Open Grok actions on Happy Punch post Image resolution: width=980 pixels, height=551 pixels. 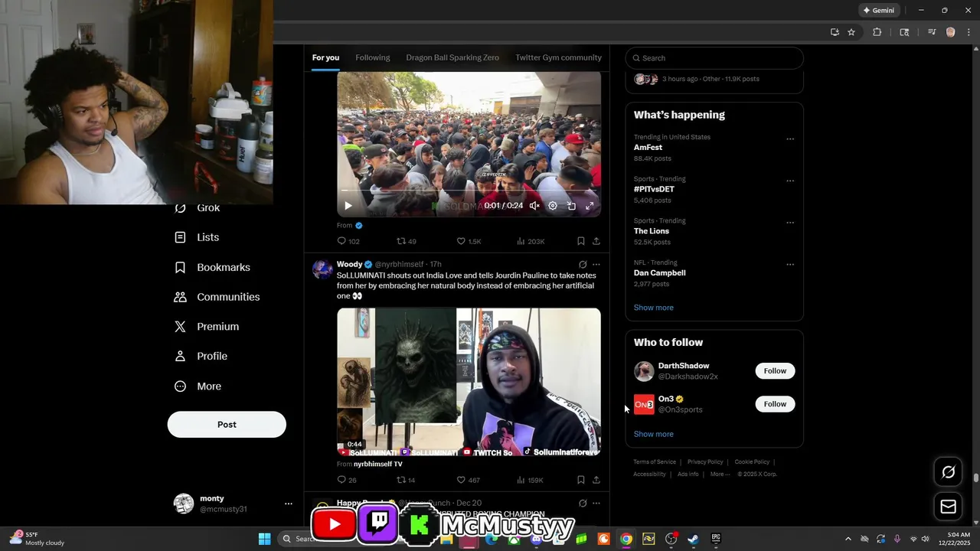[x=583, y=503]
